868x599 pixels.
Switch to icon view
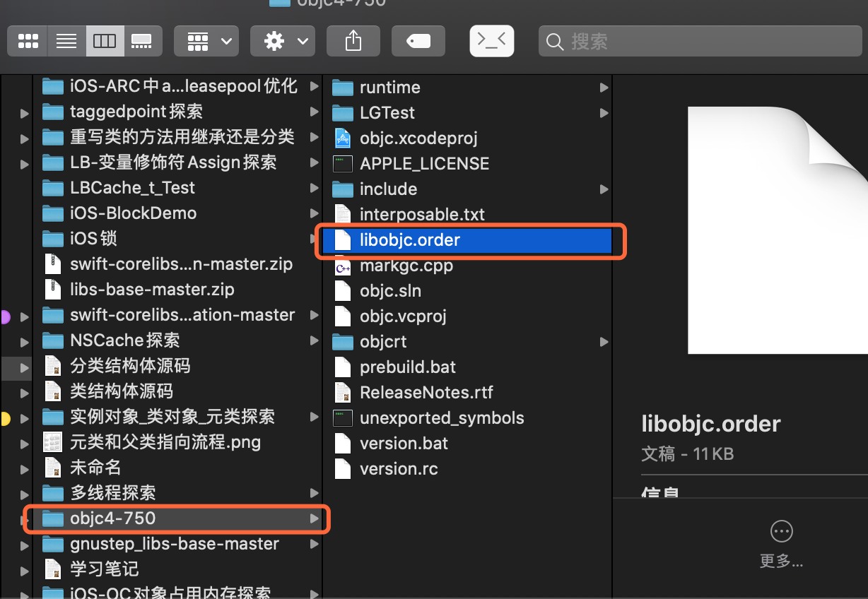coord(28,42)
